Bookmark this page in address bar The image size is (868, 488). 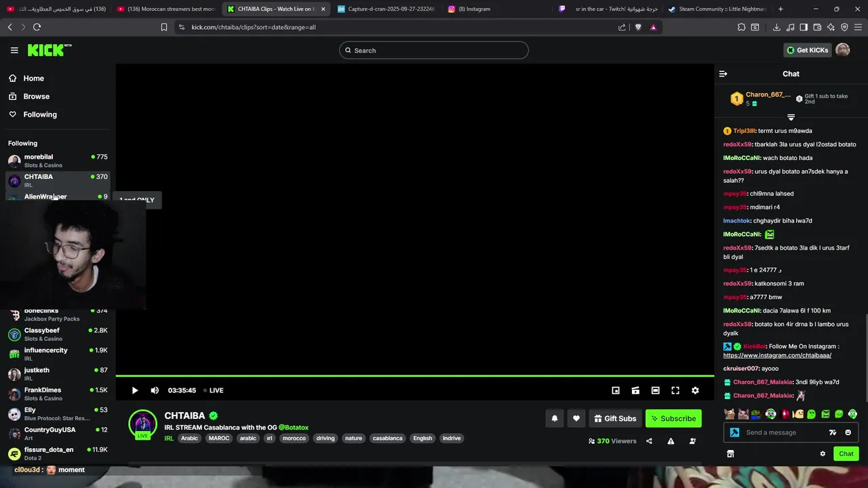pos(163,27)
